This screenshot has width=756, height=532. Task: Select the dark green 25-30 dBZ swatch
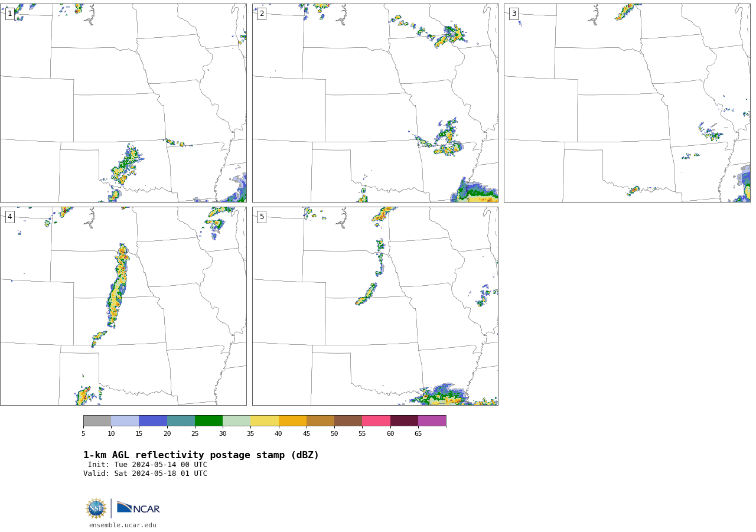click(208, 421)
